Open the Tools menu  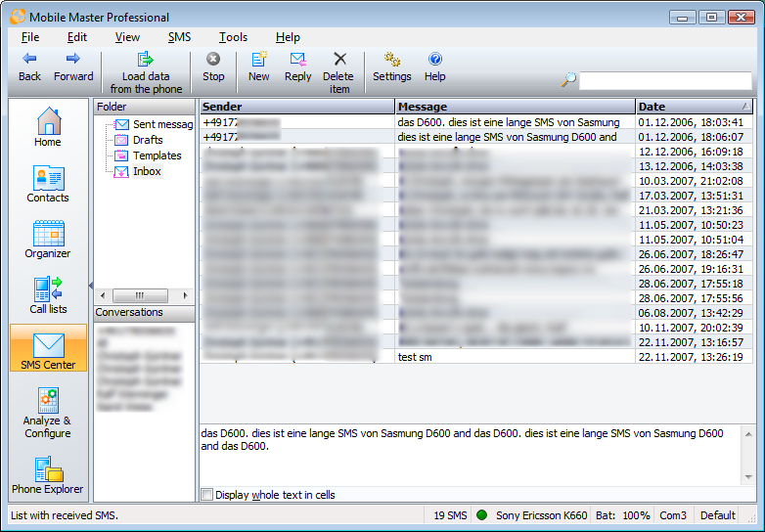pos(233,37)
